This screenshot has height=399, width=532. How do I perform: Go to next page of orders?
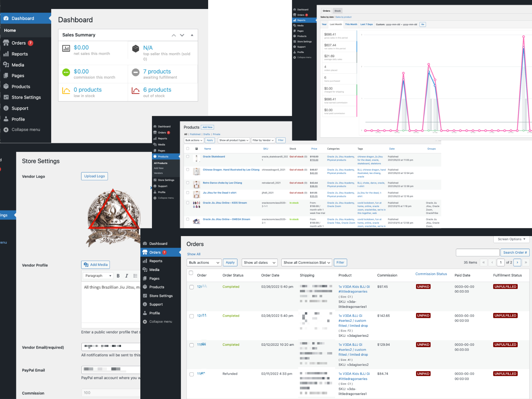coord(517,262)
